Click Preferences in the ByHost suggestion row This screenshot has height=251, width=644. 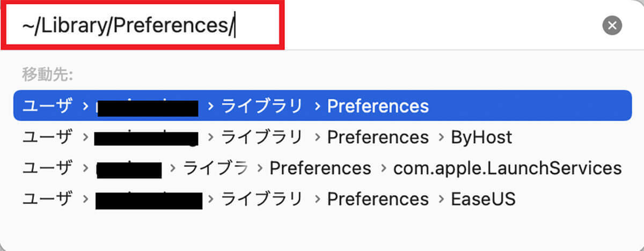[x=378, y=137]
